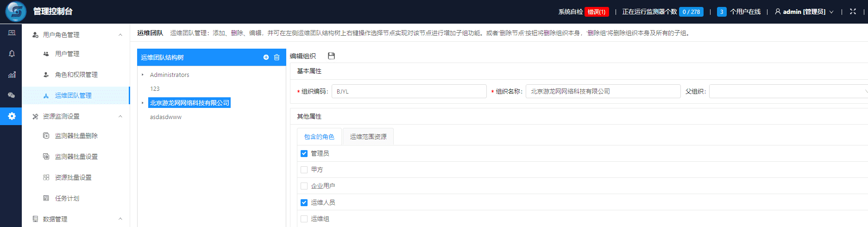Check the 运维组 role checkbox
The image size is (868, 227).
(x=304, y=219)
